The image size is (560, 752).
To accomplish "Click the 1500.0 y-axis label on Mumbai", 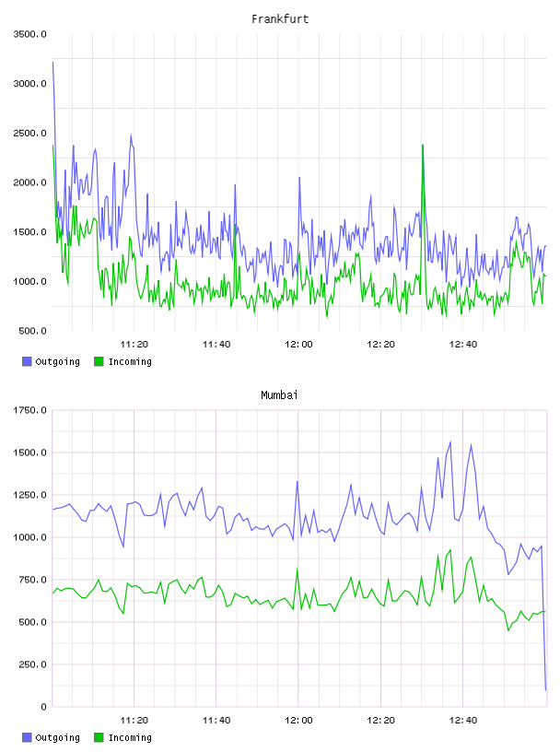I will (29, 452).
